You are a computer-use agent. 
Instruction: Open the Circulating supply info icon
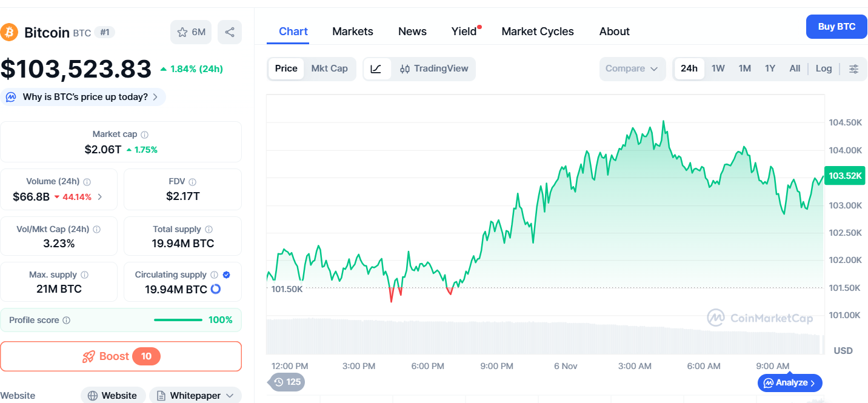(x=213, y=275)
